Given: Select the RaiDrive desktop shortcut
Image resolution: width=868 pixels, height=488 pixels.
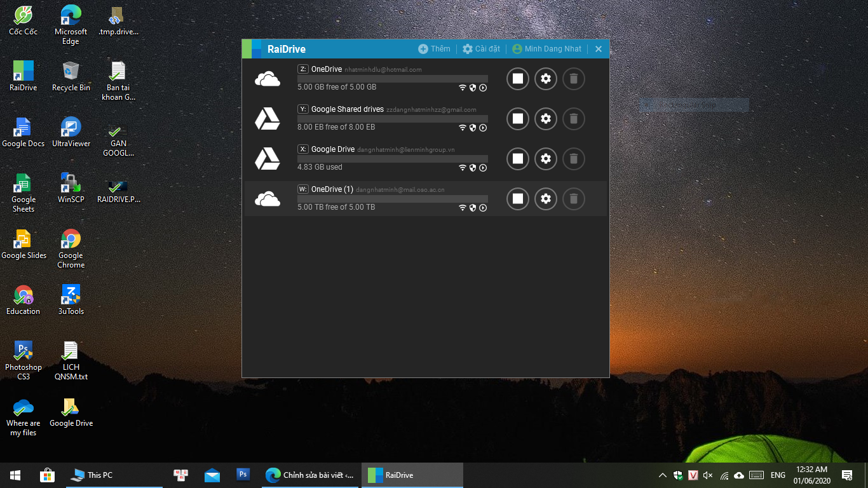Looking at the screenshot, I should click(24, 76).
